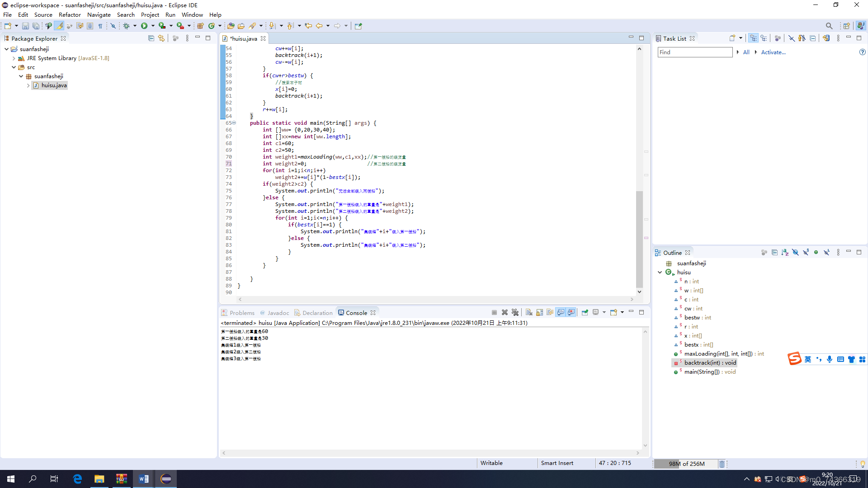Expand JRE System Library tree node
This screenshot has height=488, width=868.
click(14, 58)
